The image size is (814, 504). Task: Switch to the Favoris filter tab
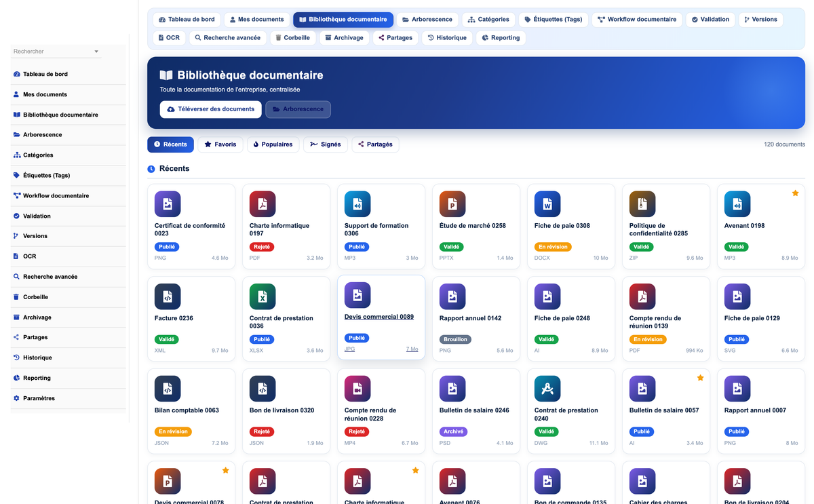(x=220, y=144)
